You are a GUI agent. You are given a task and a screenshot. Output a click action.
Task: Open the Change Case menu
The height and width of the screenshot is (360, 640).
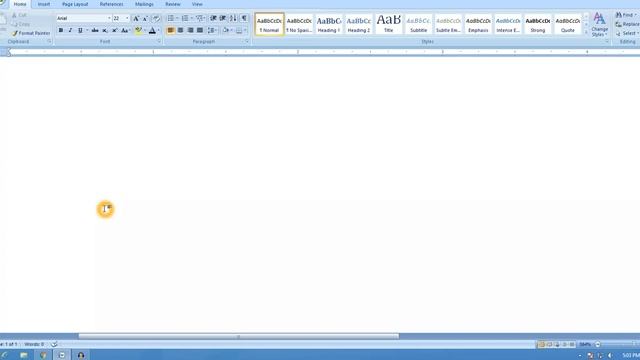125,30
